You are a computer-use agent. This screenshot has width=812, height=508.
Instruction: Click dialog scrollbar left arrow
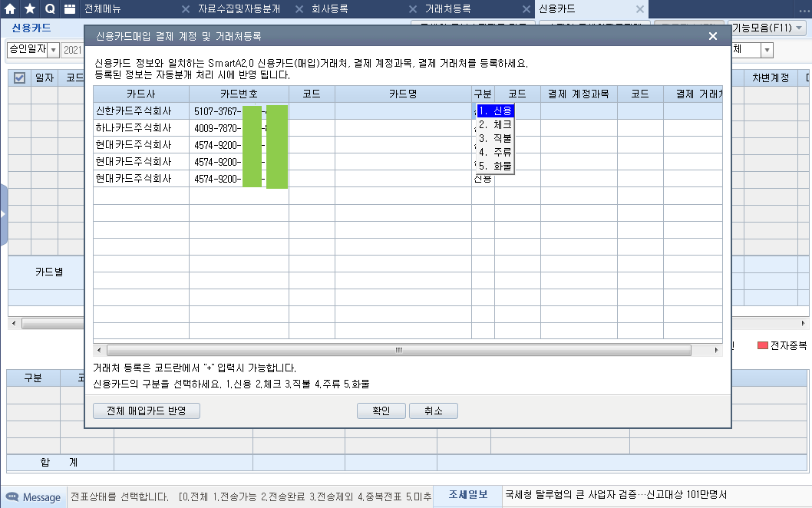coord(99,350)
